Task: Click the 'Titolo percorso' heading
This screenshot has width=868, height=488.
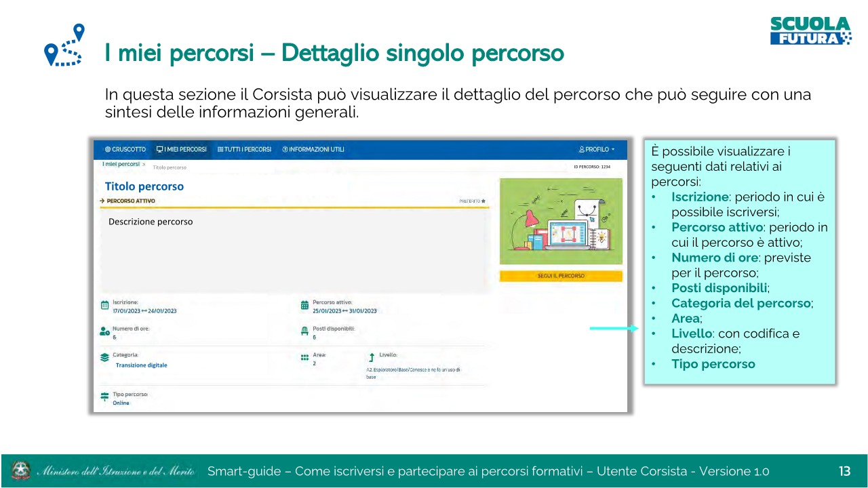Action: [x=144, y=186]
